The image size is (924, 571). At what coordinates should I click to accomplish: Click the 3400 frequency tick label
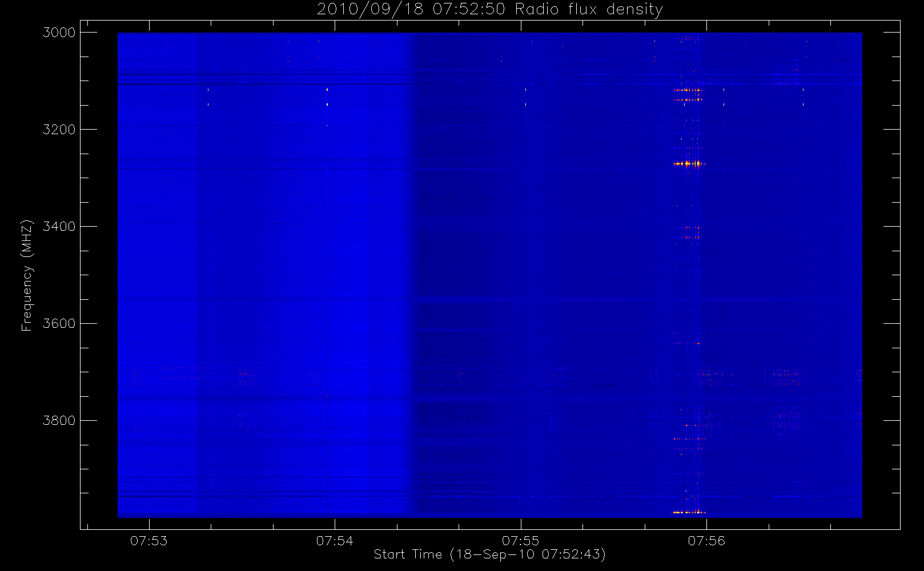59,227
